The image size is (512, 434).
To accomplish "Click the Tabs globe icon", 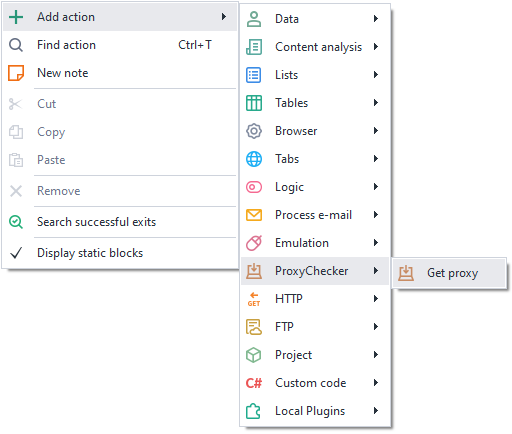I will (x=254, y=159).
